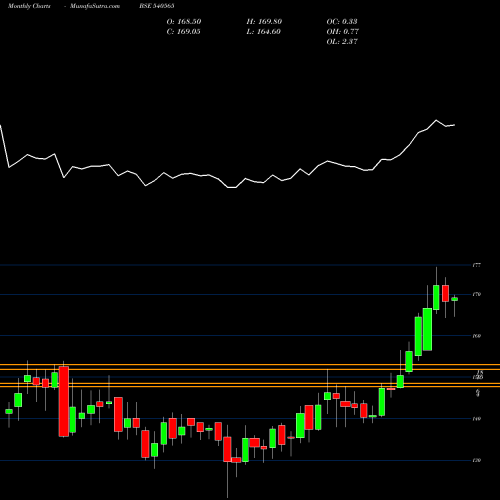The width and height of the screenshot is (500, 500).
Task: Click the 160 price axis label
Action: point(477,336)
